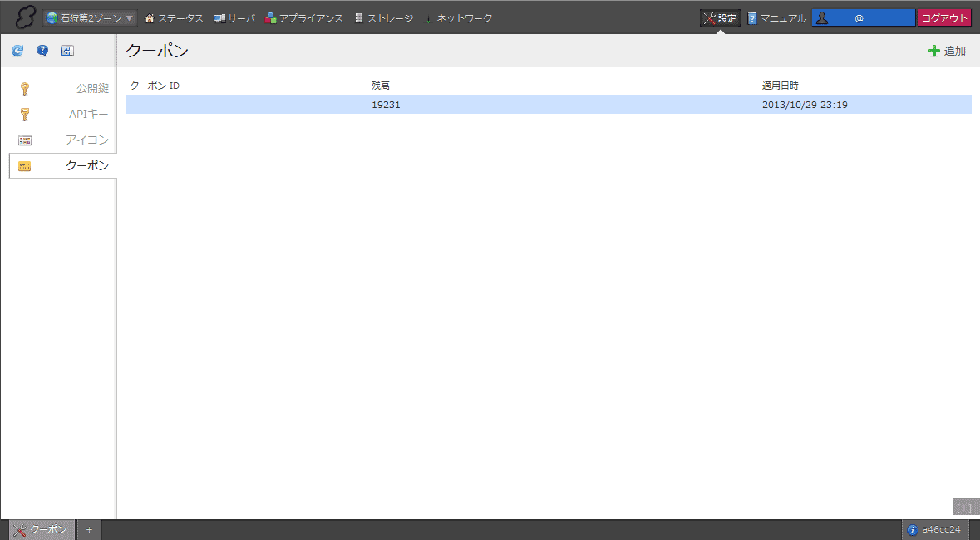Image resolution: width=980 pixels, height=540 pixels.
Task: Click the a46cc24 info indicator
Action: click(x=935, y=529)
